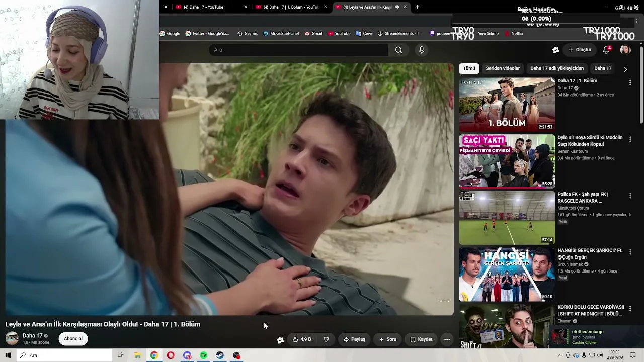644x362 pixels.
Task: Open Discord from the taskbar
Action: [x=187, y=355]
